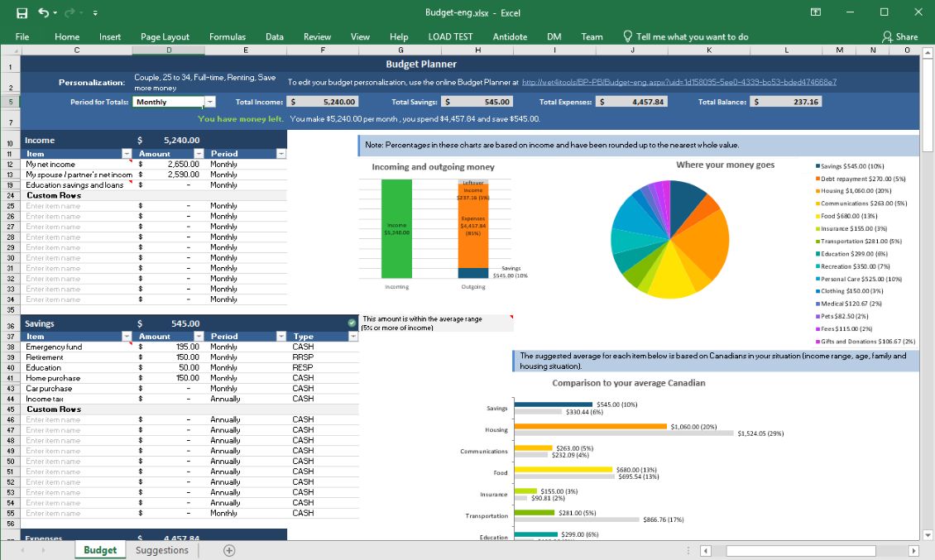Click Housing bar in comparison chart
This screenshot has height=560, width=935.
[x=590, y=427]
